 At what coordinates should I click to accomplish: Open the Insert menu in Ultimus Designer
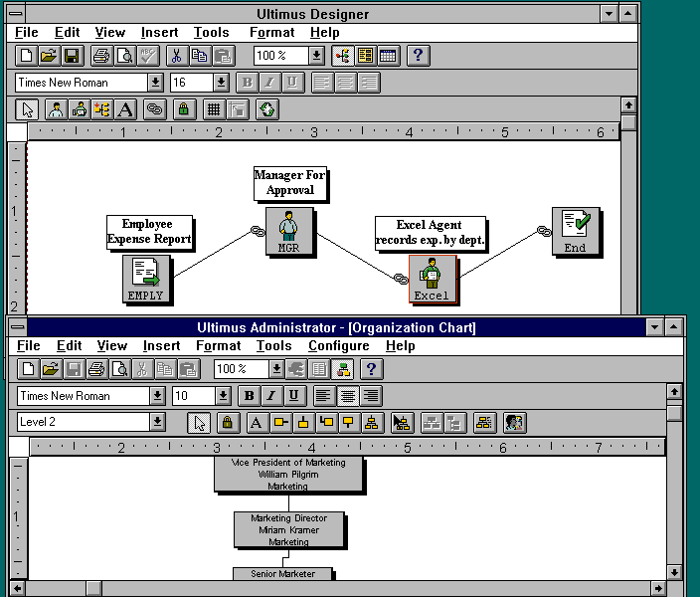point(159,33)
